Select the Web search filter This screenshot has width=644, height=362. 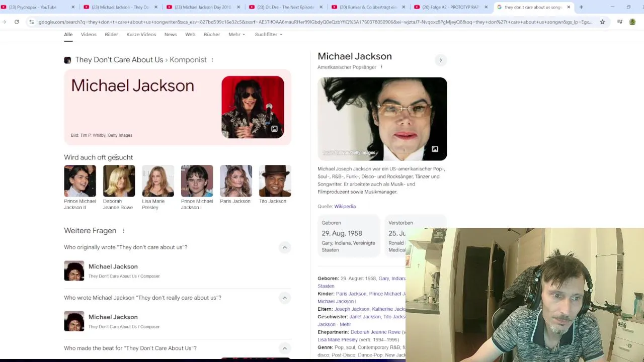(x=190, y=34)
